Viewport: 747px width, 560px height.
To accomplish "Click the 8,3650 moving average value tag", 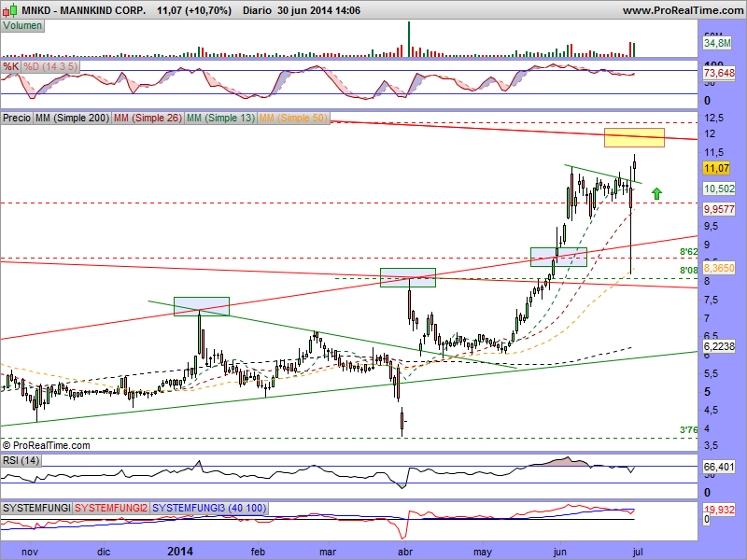I will click(719, 268).
